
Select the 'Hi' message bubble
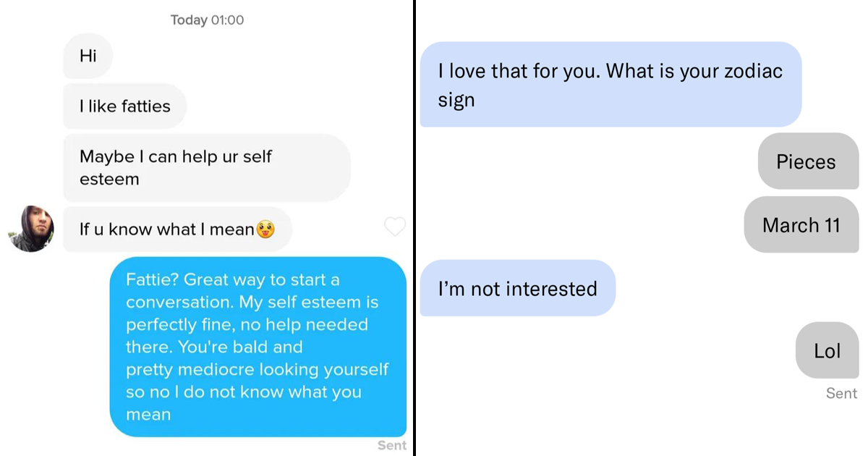(88, 56)
